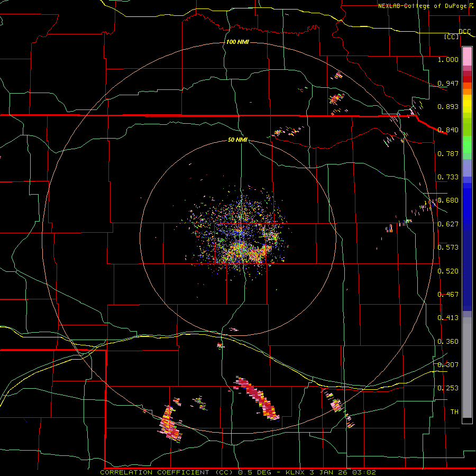
Task: Select the 0.253 scale value
Action: pyautogui.click(x=448, y=388)
